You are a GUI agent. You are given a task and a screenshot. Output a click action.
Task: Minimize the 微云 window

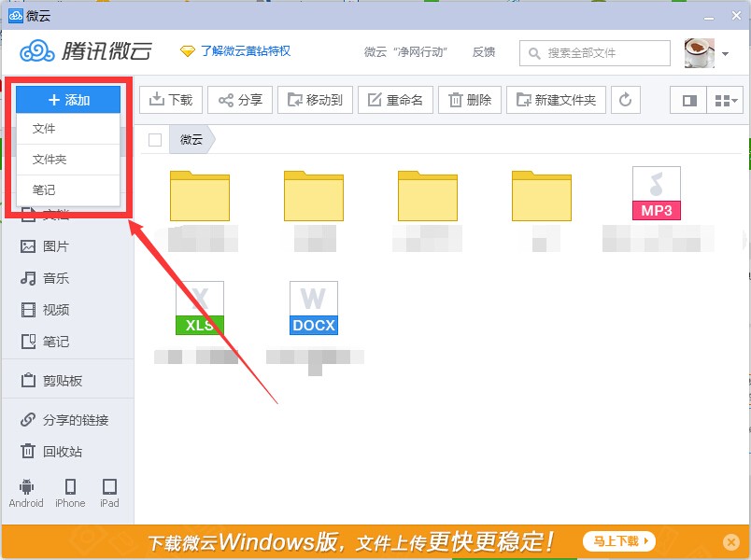[x=709, y=17]
